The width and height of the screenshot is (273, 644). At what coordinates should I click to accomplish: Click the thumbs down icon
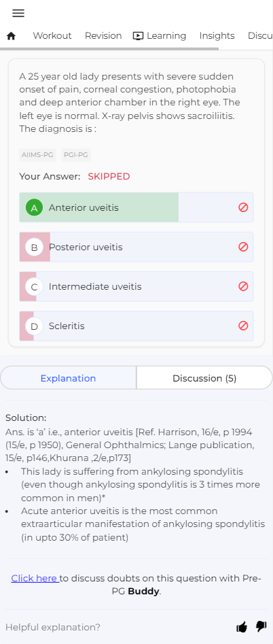tap(261, 626)
